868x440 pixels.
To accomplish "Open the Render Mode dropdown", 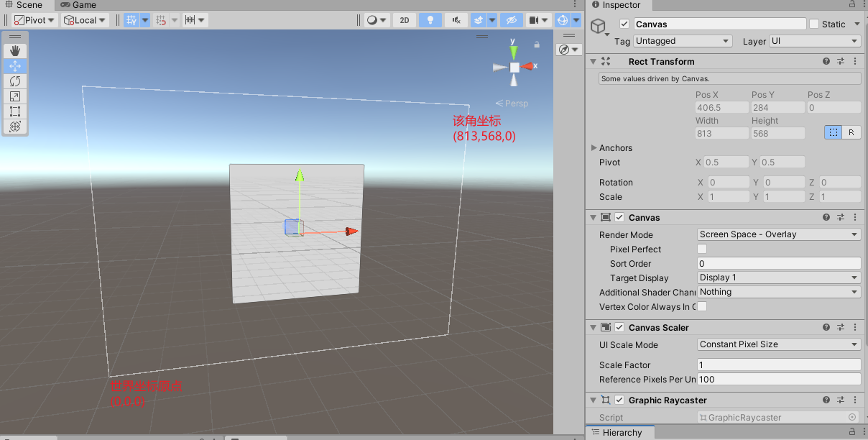I will point(779,234).
